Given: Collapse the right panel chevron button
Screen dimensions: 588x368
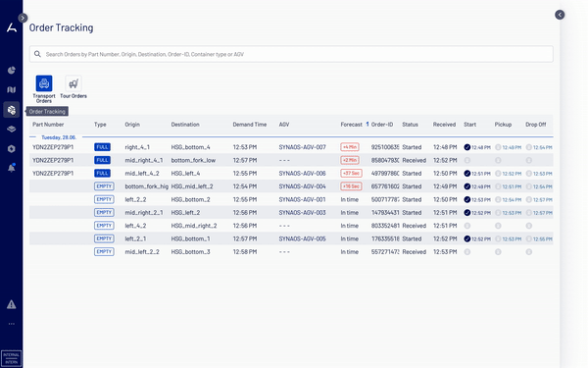Looking at the screenshot, I should (560, 15).
